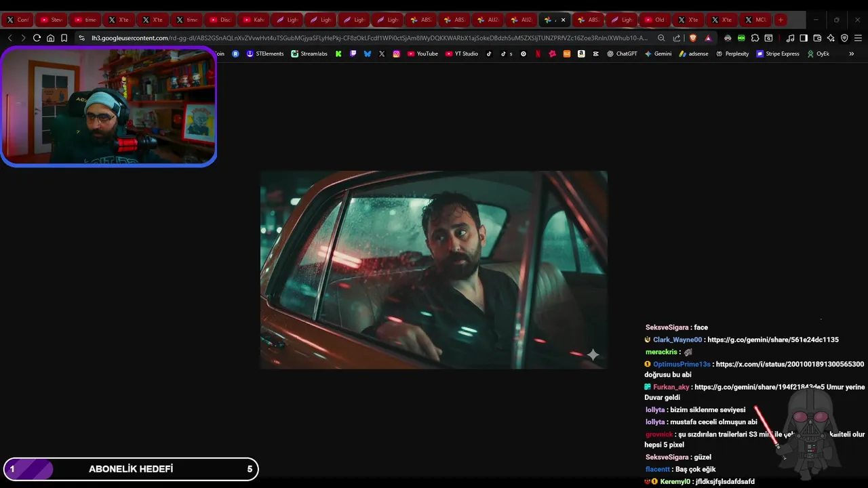Open the adsense bookmark
Image resolution: width=868 pixels, height=488 pixels.
click(x=694, y=54)
